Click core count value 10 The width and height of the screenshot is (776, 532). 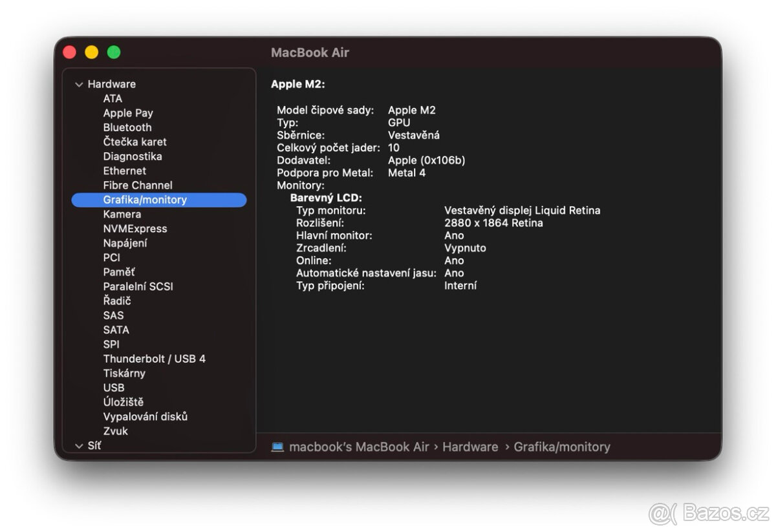tap(394, 147)
